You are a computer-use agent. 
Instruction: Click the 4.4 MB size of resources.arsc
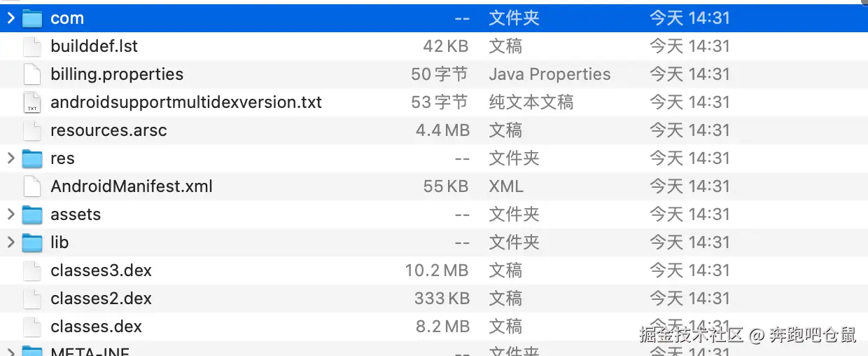point(442,130)
